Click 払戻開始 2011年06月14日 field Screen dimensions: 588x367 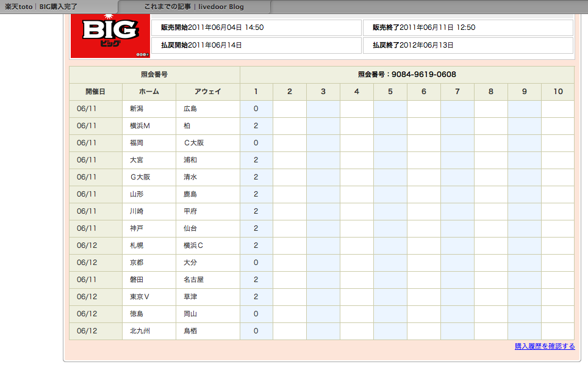pos(256,45)
